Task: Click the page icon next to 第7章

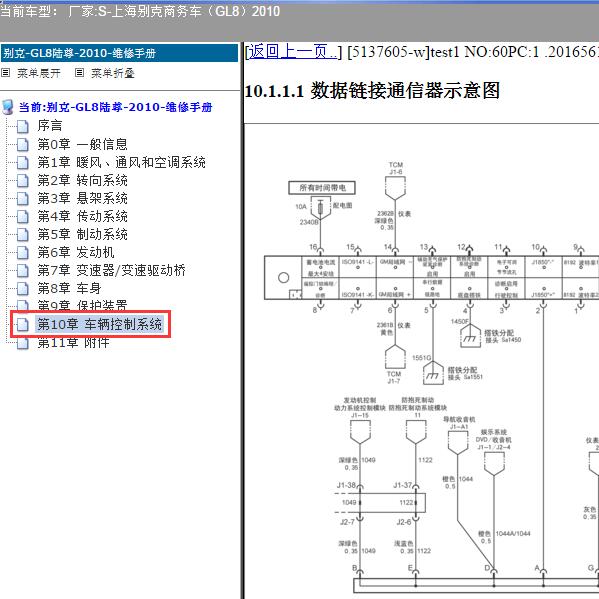Action: pos(23,270)
